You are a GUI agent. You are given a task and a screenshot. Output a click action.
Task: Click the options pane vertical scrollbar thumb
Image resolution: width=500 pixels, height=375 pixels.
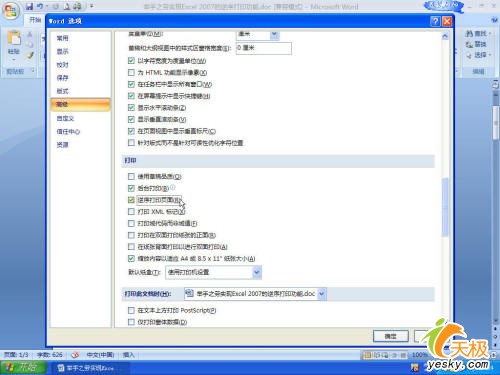445,207
